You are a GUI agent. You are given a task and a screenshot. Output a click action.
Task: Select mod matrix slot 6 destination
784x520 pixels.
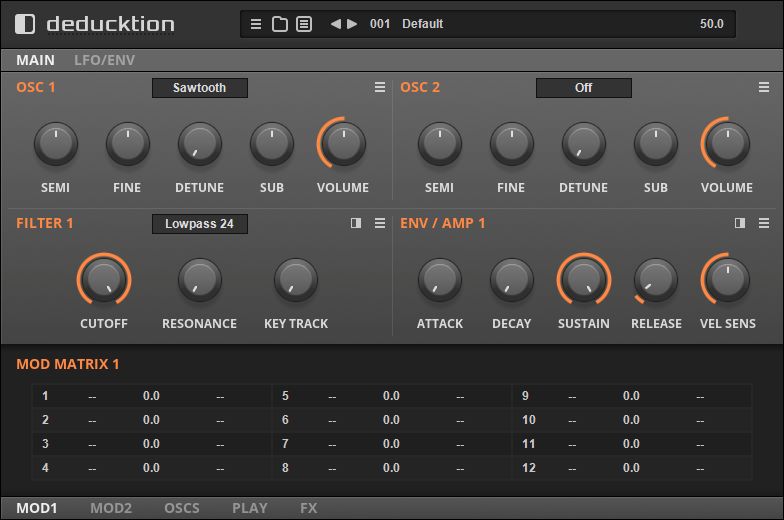[x=460, y=420]
